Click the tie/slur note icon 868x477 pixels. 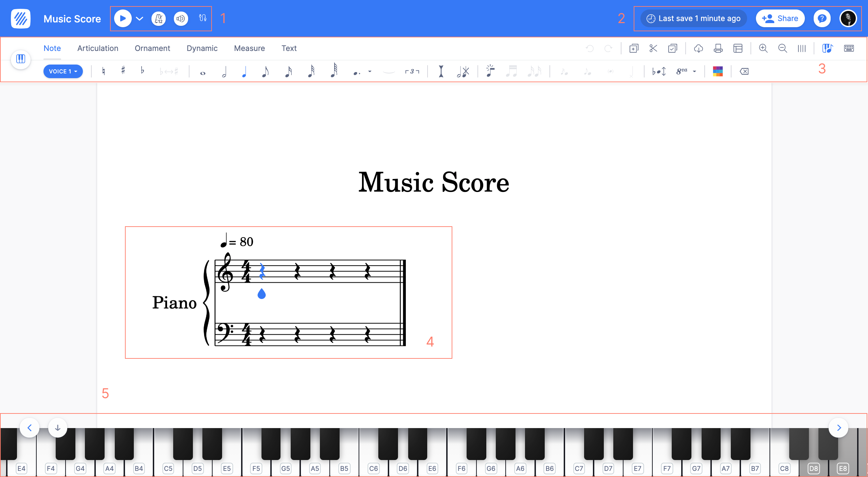pos(386,72)
